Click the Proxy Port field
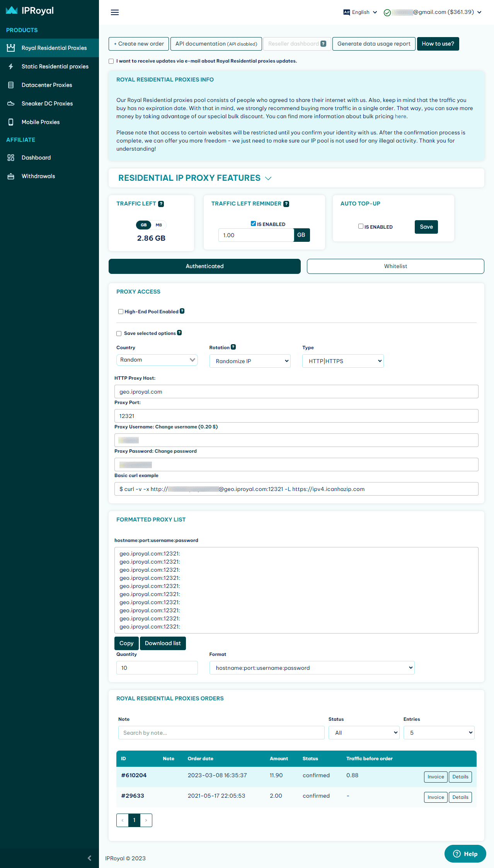The image size is (494, 868). point(296,416)
